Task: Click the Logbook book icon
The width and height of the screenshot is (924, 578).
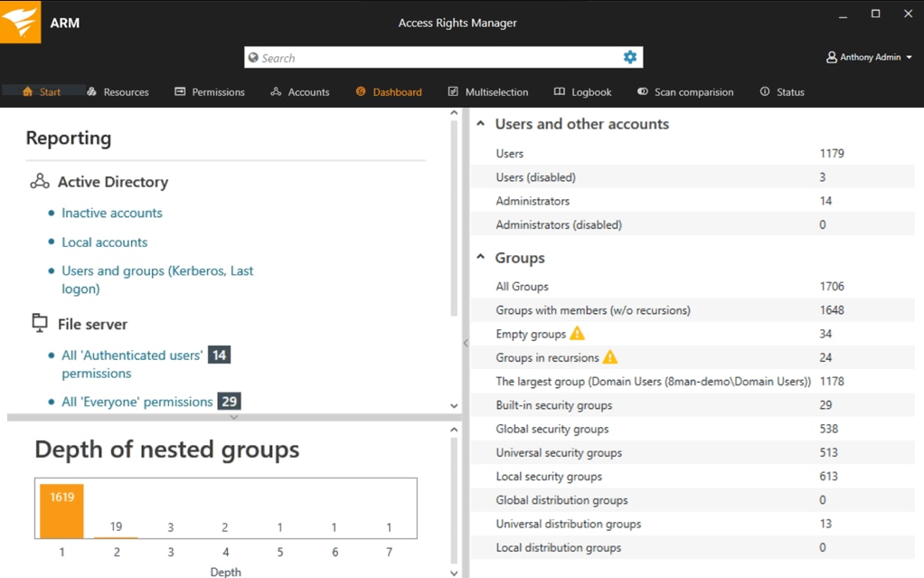Action: [x=560, y=92]
